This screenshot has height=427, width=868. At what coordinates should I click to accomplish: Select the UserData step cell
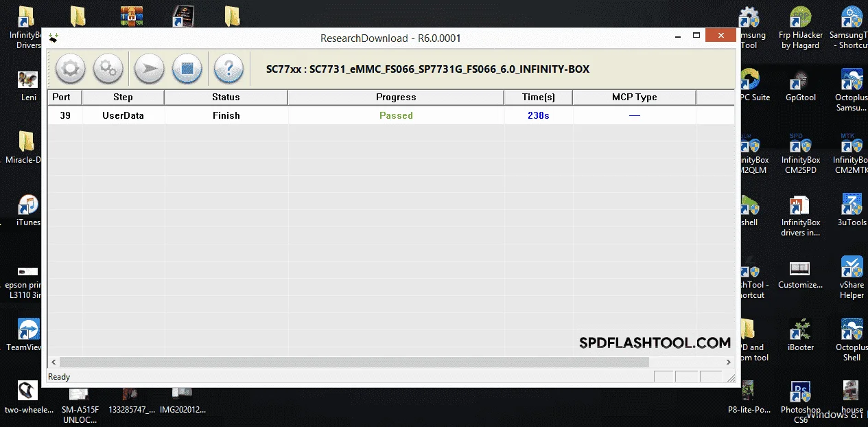(123, 115)
